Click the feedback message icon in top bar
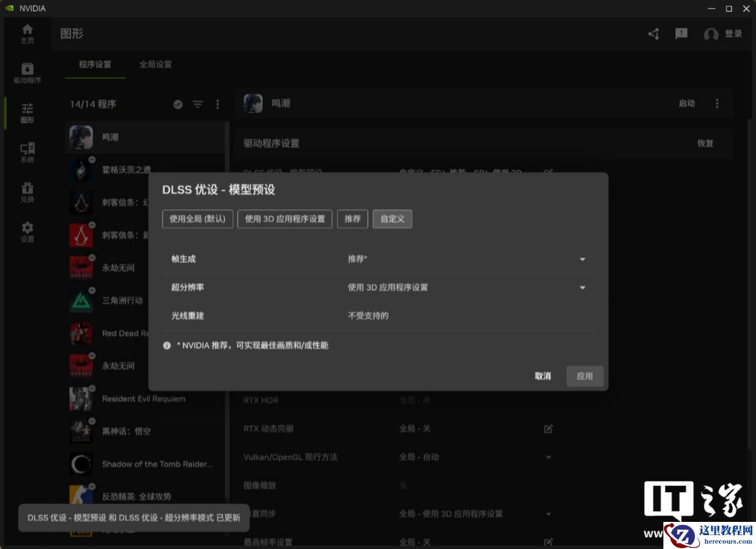The width and height of the screenshot is (756, 549). tap(681, 34)
